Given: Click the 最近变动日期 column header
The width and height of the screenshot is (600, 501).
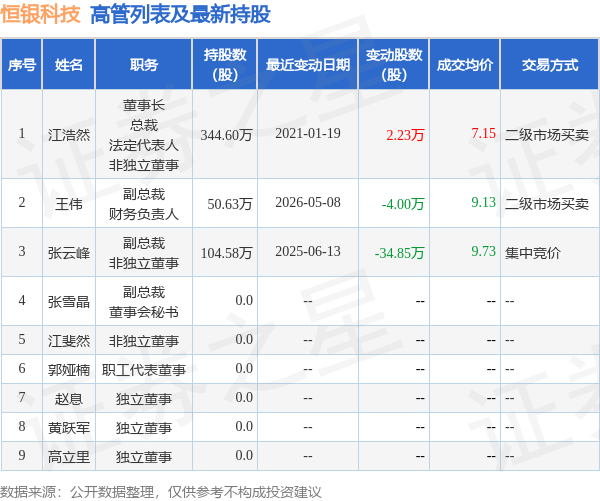Looking at the screenshot, I should [308, 65].
